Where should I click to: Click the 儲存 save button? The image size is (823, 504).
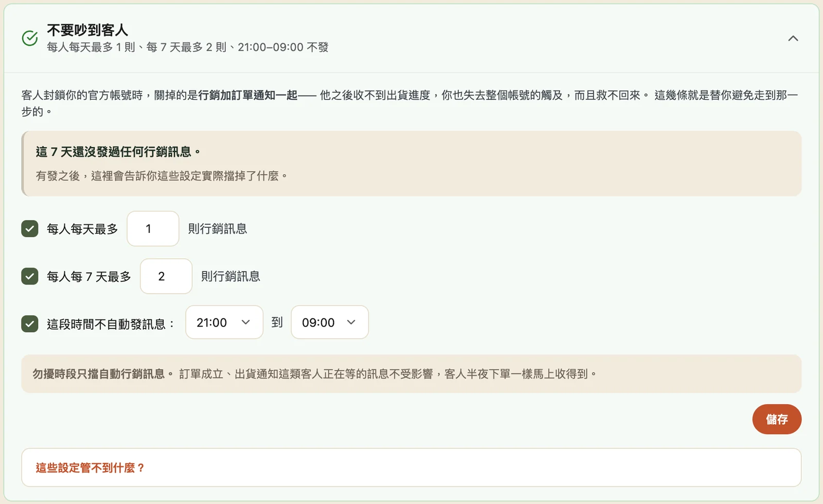[777, 419]
